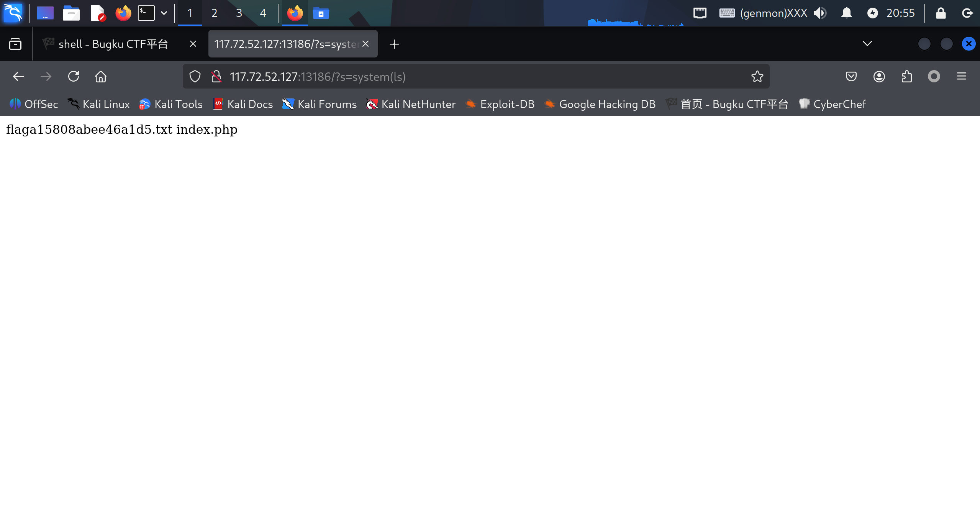
Task: Bookmark this page with star icon
Action: pyautogui.click(x=757, y=77)
